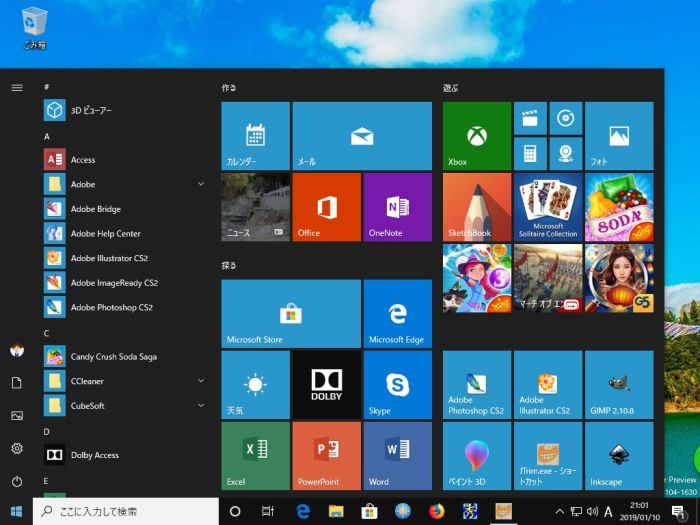This screenshot has width=700, height=525.
Task: Expand the hamburger menu in Start
Action: (17, 87)
